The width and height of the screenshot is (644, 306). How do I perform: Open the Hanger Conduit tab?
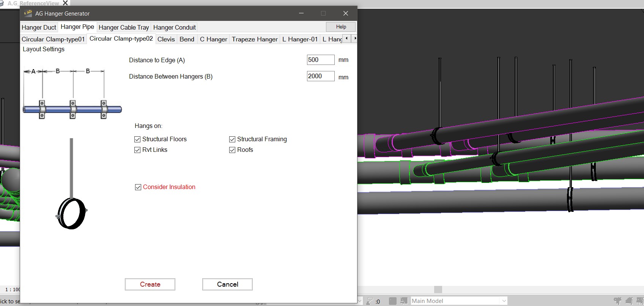pyautogui.click(x=175, y=27)
